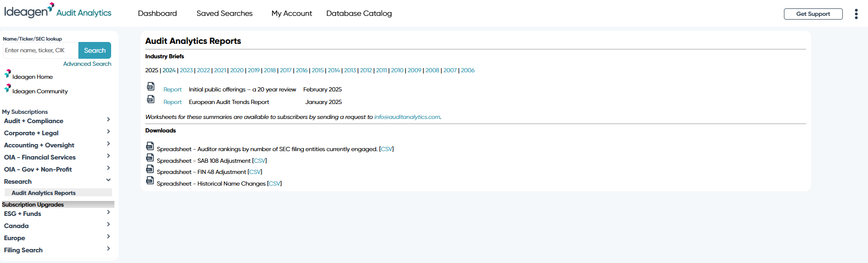Open the Ideagen Home link

(x=33, y=77)
